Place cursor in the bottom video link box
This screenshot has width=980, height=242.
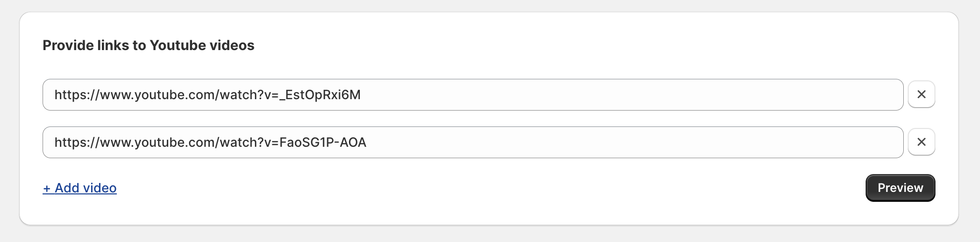click(473, 142)
